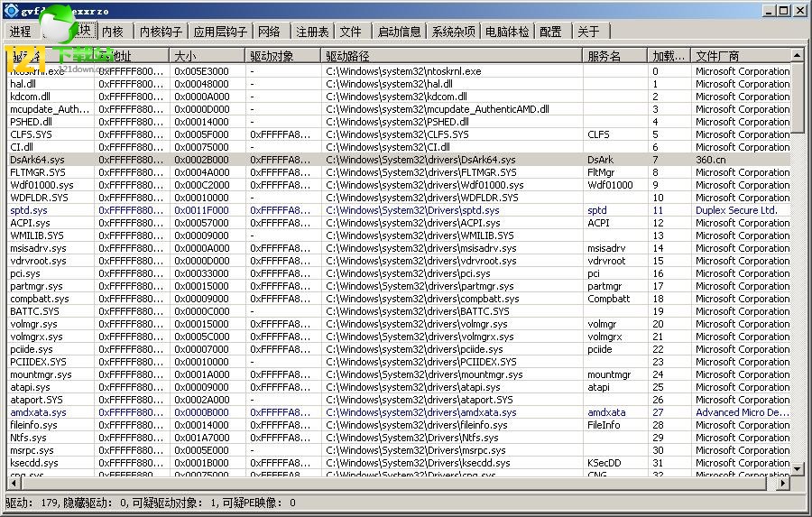Click the 服务名 column header
This screenshot has height=517, width=812.
[614, 56]
